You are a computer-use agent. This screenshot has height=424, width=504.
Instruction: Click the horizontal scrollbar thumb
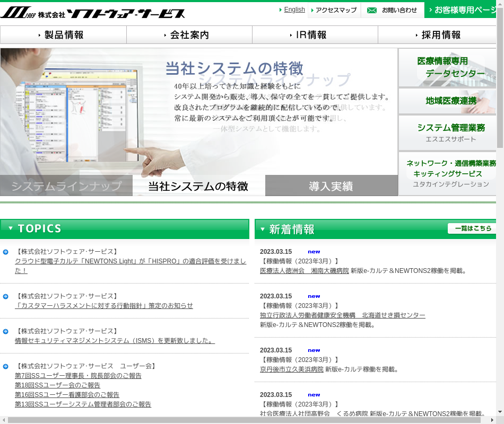[x=244, y=420]
